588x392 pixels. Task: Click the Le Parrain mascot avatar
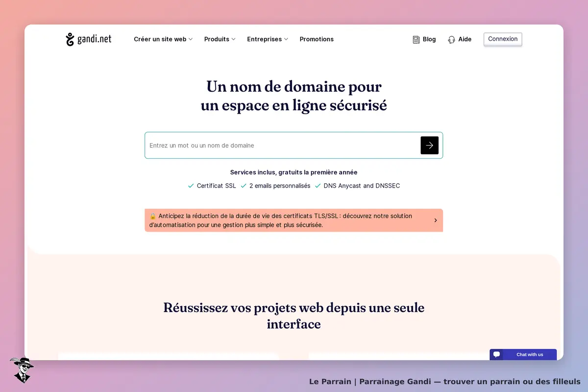pyautogui.click(x=22, y=370)
